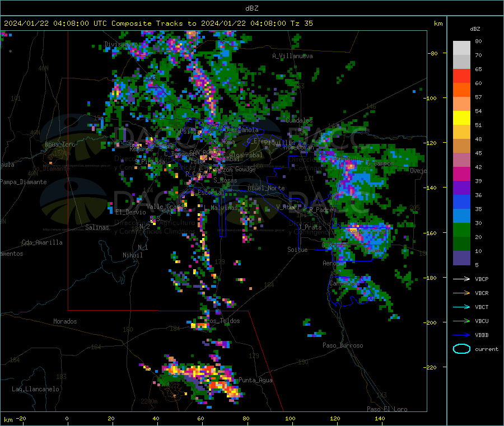Click the '2200m' elevation label near volcano
Screen dimensions: 504x426
149,401
